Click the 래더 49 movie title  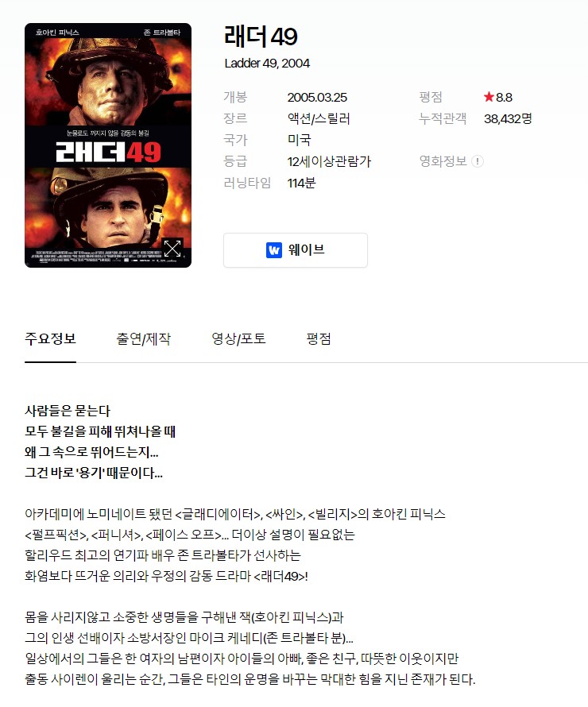(261, 37)
